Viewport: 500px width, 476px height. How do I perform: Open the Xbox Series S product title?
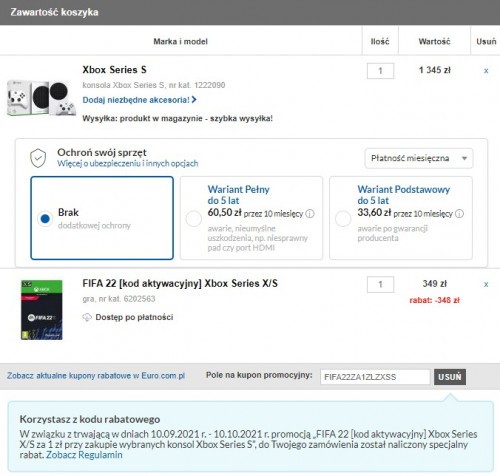pos(114,70)
